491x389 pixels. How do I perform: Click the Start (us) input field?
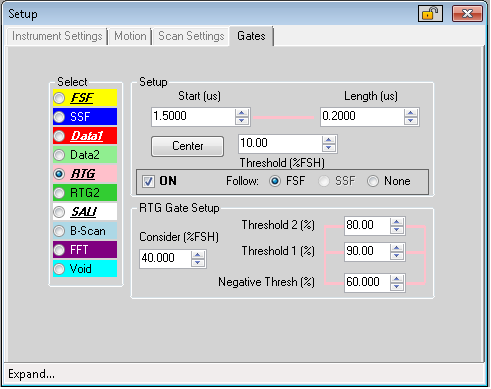[193, 117]
